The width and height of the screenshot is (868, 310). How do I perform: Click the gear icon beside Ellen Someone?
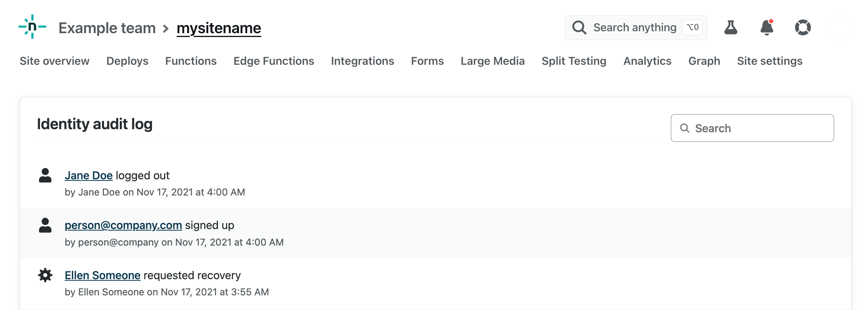tap(45, 275)
